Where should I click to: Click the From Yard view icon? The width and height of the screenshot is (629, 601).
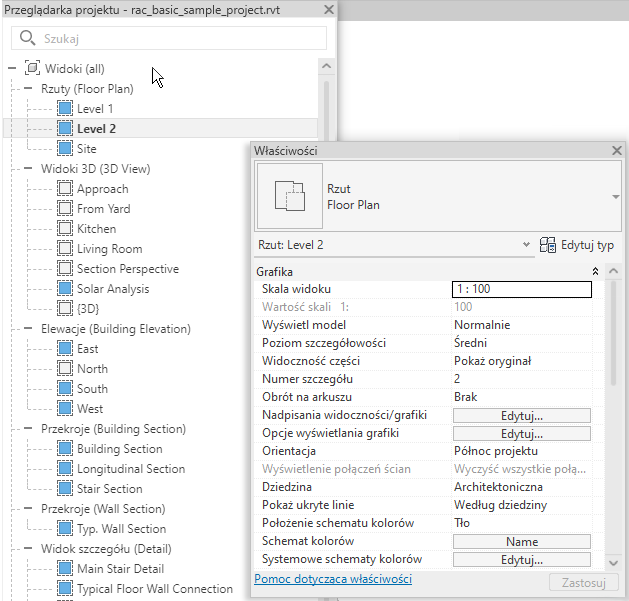pos(65,208)
